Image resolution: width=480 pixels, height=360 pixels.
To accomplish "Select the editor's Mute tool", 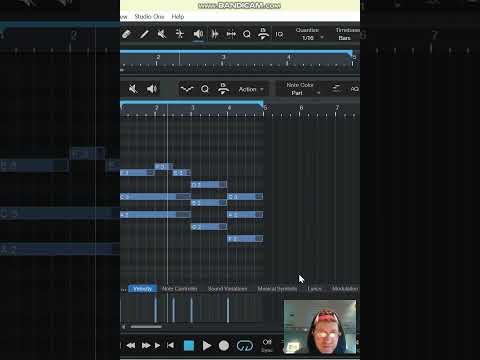I will click(133, 89).
